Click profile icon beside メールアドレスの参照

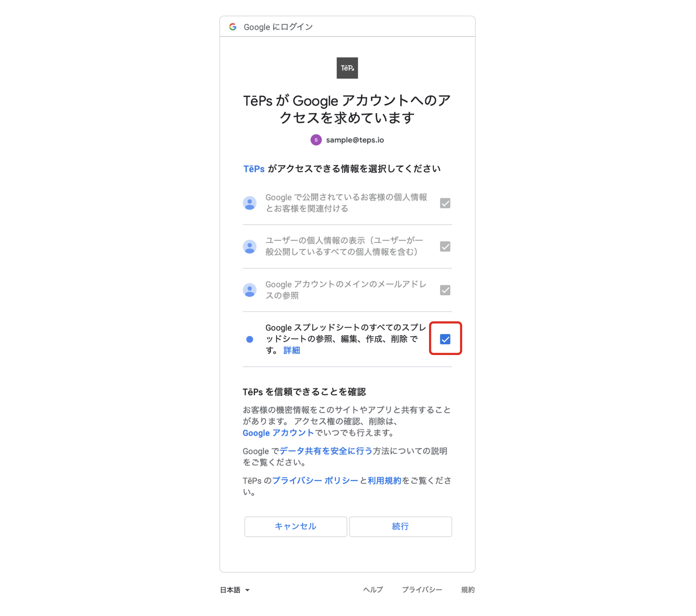[x=250, y=290]
